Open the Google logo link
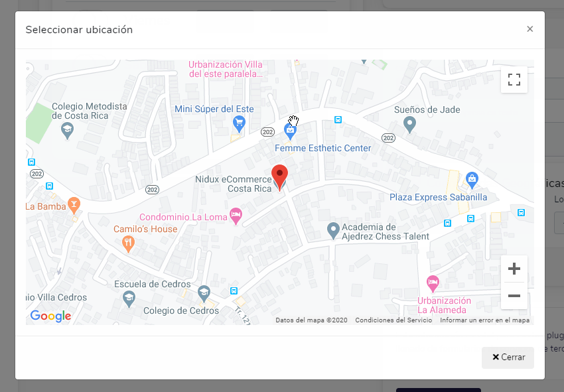The image size is (564, 392). (x=50, y=316)
